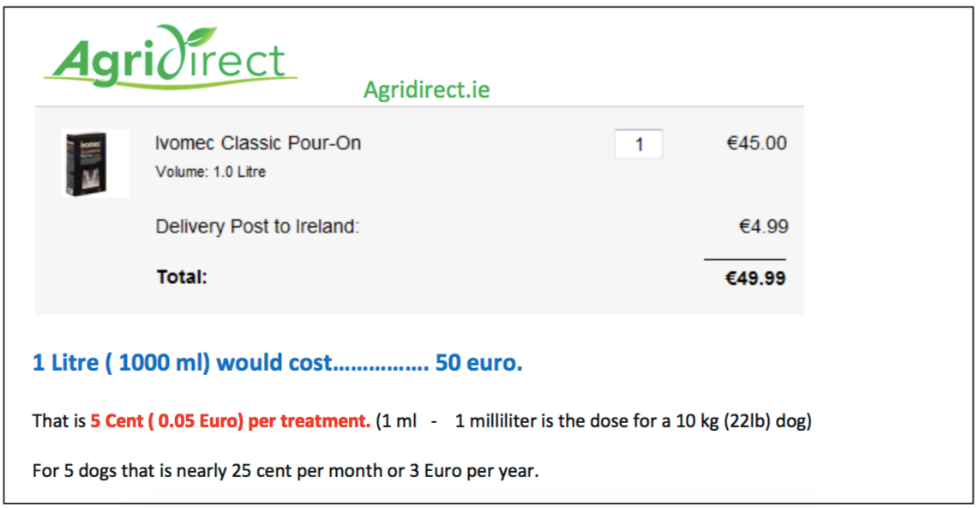Click the bold Total: label

tap(181, 277)
